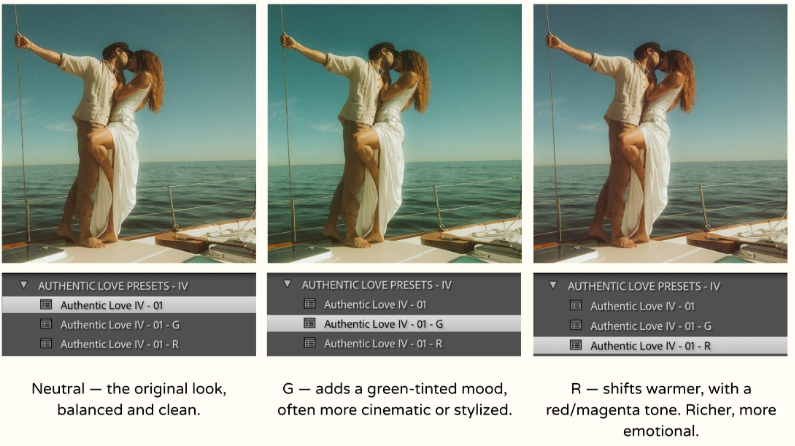Open the neutral preset preview photo on the left
This screenshot has height=446, width=795.
click(x=128, y=134)
